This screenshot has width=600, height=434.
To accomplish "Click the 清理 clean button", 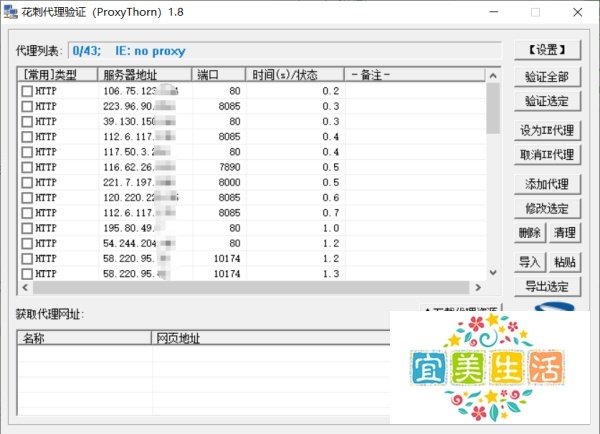I will [x=565, y=233].
